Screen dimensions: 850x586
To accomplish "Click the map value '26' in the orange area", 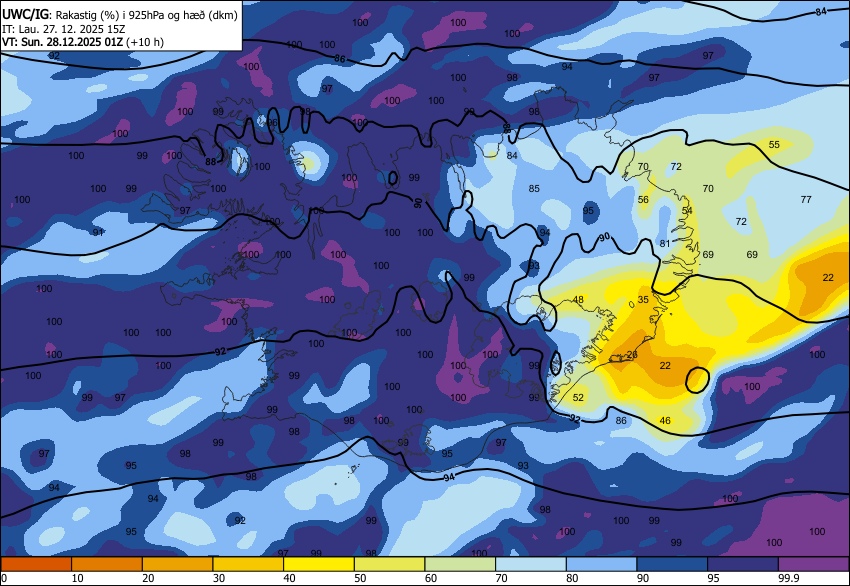I will pos(632,355).
